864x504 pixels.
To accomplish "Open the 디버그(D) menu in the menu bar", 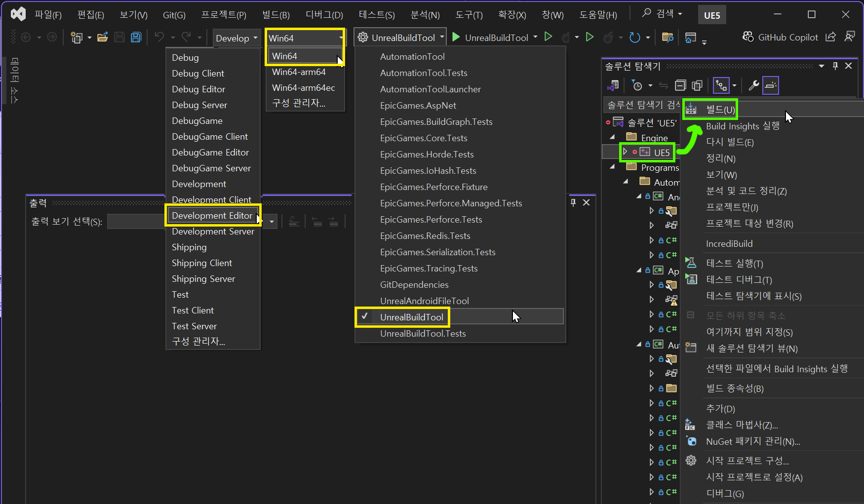I will [324, 15].
